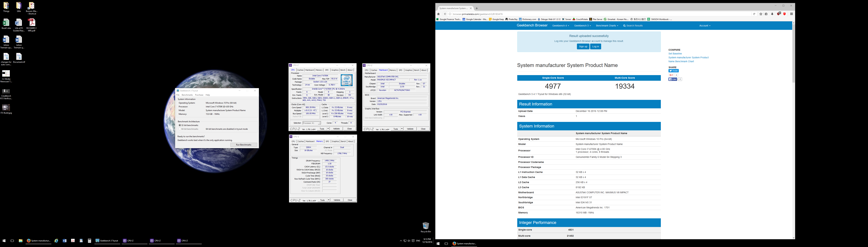Image resolution: width=868 pixels, height=247 pixels.
Task: Click the Sign up button
Action: pyautogui.click(x=583, y=46)
